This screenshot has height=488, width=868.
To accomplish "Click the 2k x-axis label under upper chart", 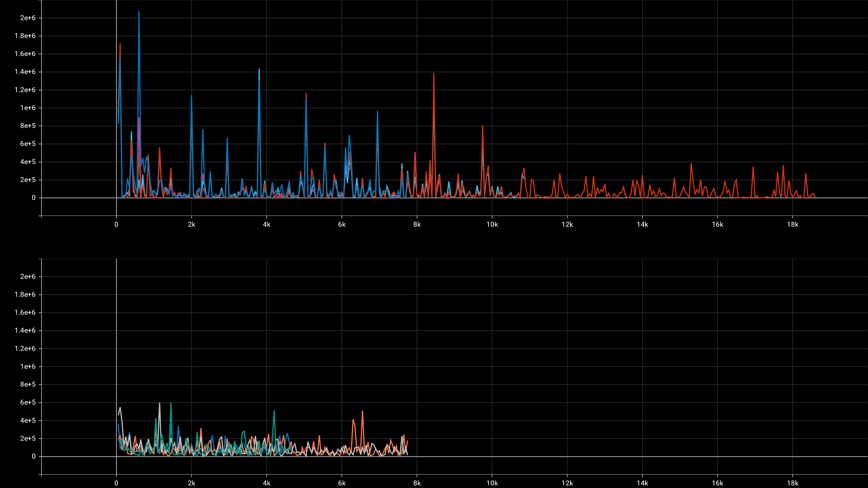I will pos(191,225).
